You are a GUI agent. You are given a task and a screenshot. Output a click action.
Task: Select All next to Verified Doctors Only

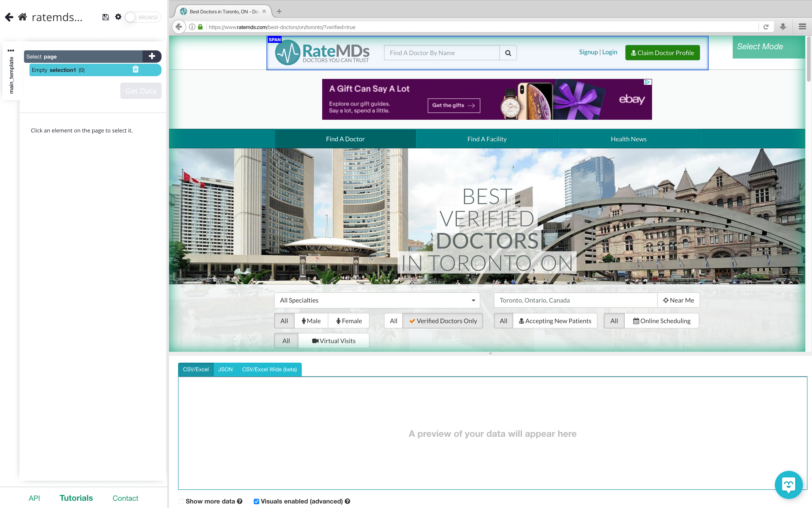pos(393,321)
